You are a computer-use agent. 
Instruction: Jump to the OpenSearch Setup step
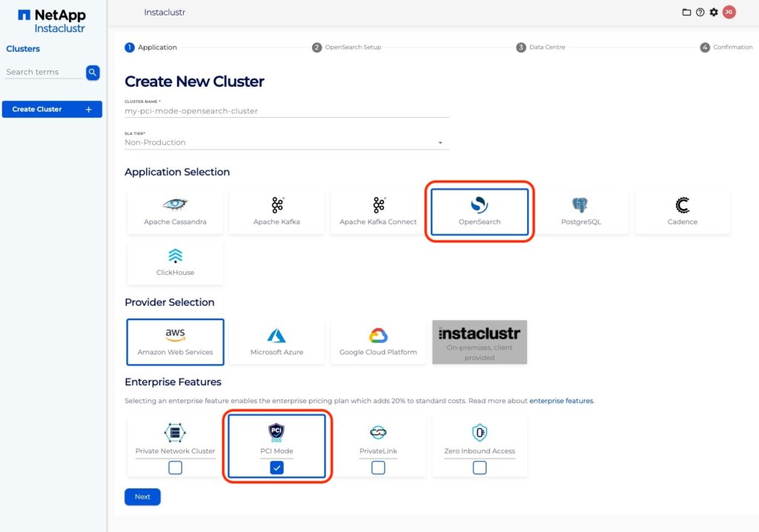[x=347, y=47]
